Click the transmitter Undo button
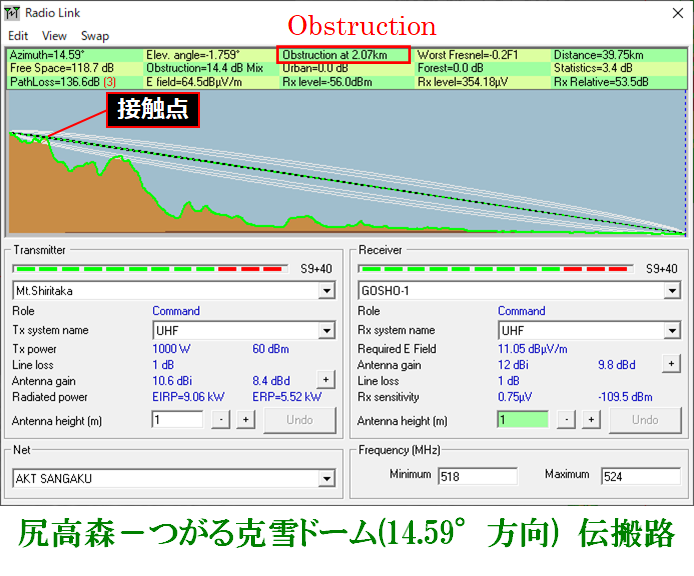The image size is (694, 576). click(x=300, y=420)
